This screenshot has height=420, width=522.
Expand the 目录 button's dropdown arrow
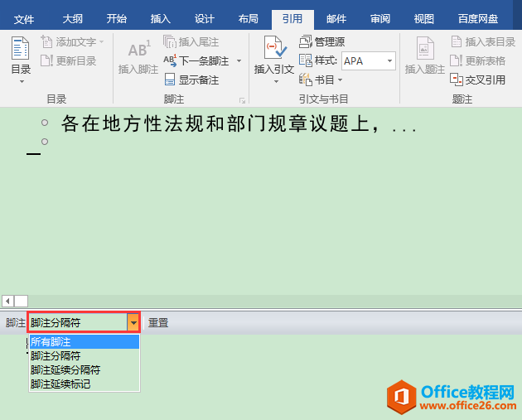(x=22, y=82)
